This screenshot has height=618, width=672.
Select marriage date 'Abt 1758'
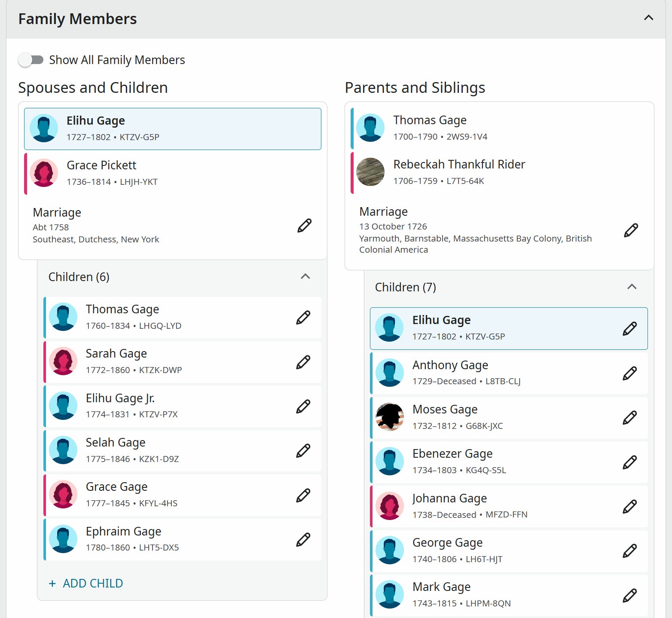51,227
